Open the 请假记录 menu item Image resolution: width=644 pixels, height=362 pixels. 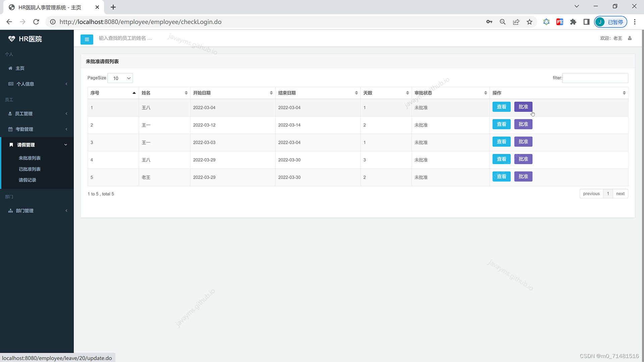(x=28, y=180)
